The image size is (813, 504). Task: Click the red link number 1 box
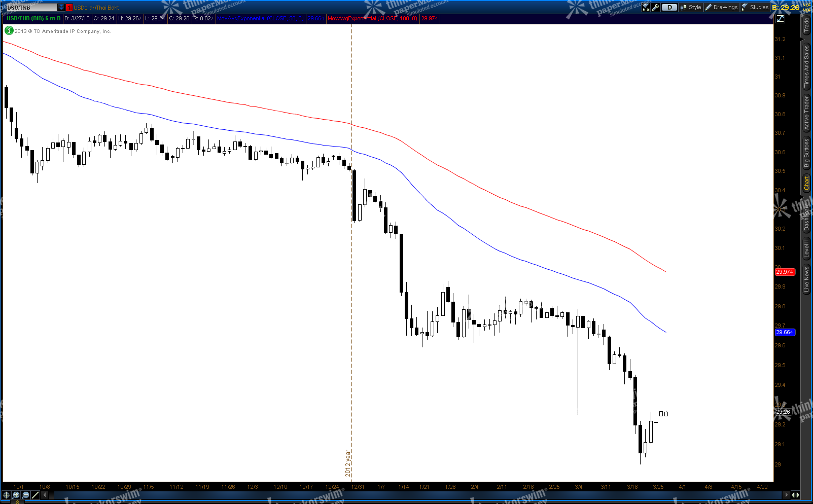[69, 7]
